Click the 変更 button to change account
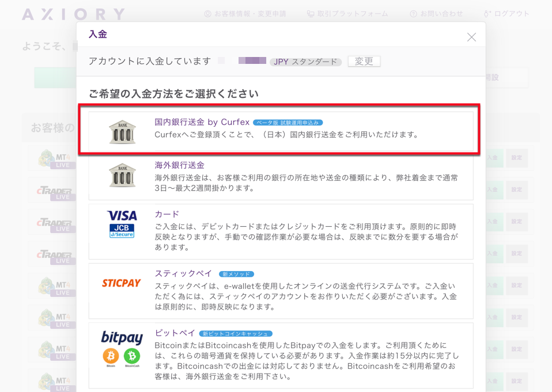This screenshot has height=392, width=552. coord(364,61)
